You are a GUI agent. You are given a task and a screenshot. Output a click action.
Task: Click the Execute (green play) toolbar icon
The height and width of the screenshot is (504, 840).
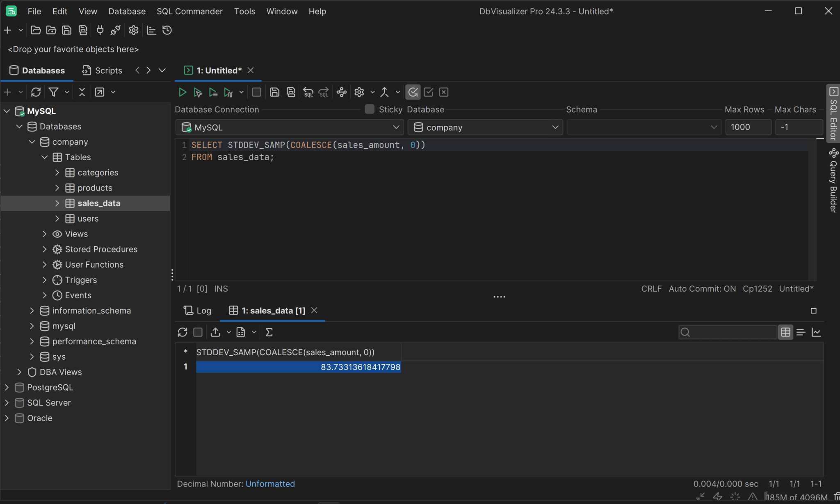click(183, 92)
